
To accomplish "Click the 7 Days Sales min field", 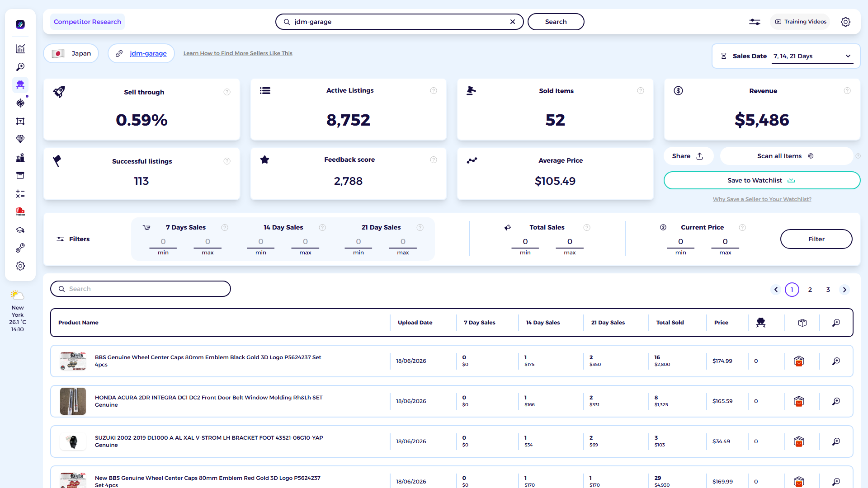I will 163,242.
